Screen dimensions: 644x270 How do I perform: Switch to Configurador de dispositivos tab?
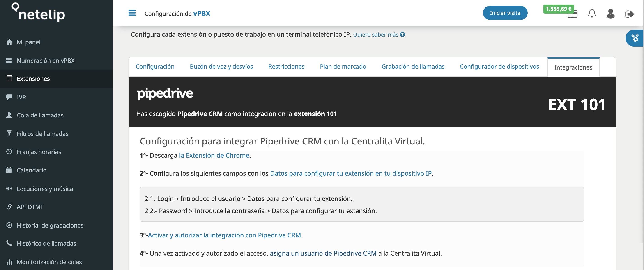tap(499, 67)
